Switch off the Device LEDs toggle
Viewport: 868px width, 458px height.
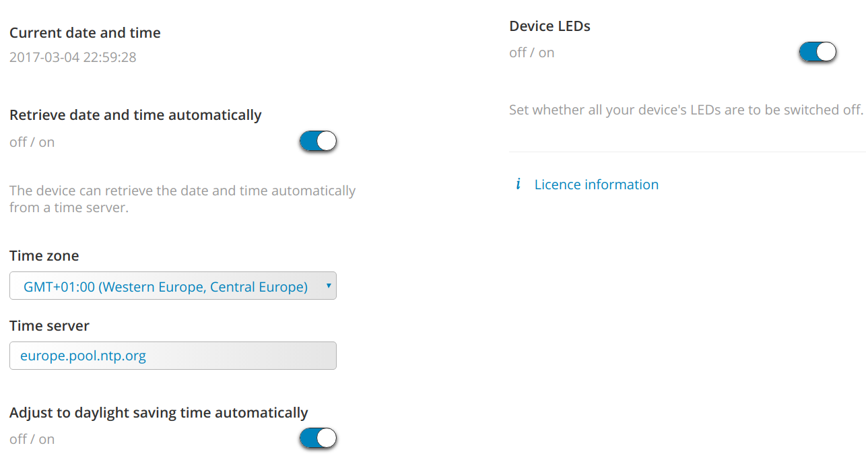(x=817, y=52)
